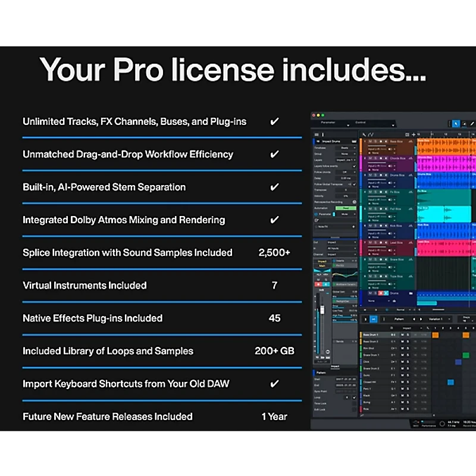Screen dimensions: 476x476
Task: Enable the Loop checkbox in the Pattern inspector
Action: pyautogui.click(x=354, y=397)
